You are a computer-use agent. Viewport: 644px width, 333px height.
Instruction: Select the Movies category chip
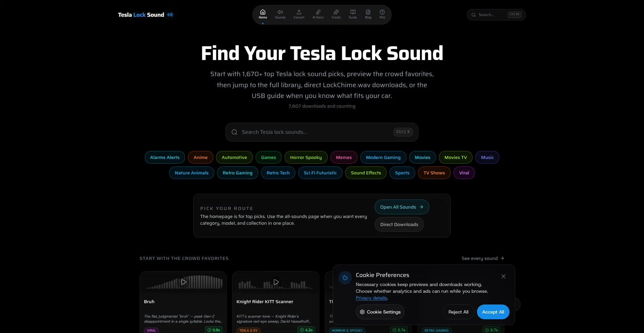pyautogui.click(x=422, y=157)
